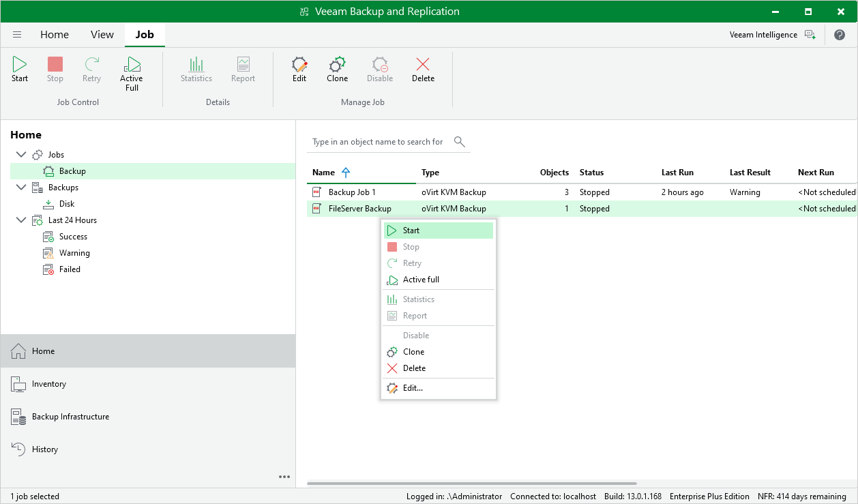This screenshot has height=504, width=858.
Task: Collapse the Last 24 Hours node
Action: tap(21, 220)
